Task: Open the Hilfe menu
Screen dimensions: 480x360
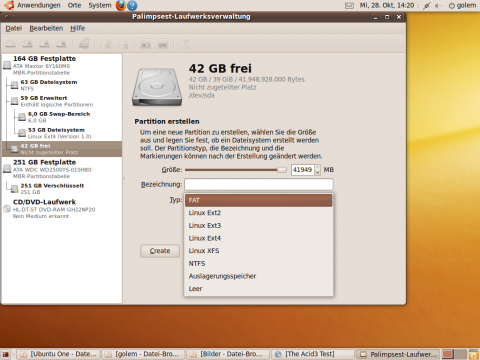Action: pyautogui.click(x=78, y=28)
